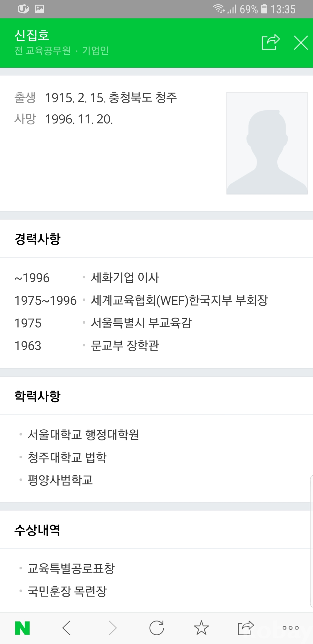This screenshot has width=313, height=644.
Task: Reload the page with the refresh icon
Action: click(x=156, y=628)
